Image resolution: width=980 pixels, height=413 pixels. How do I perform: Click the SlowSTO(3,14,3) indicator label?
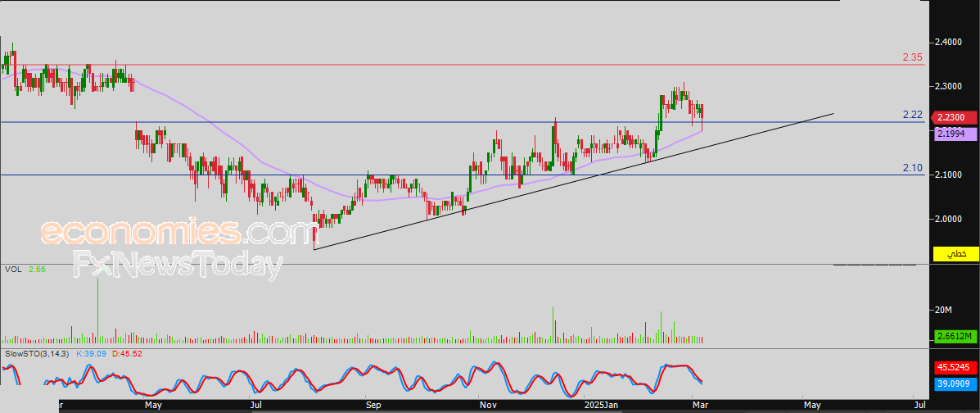(37, 353)
